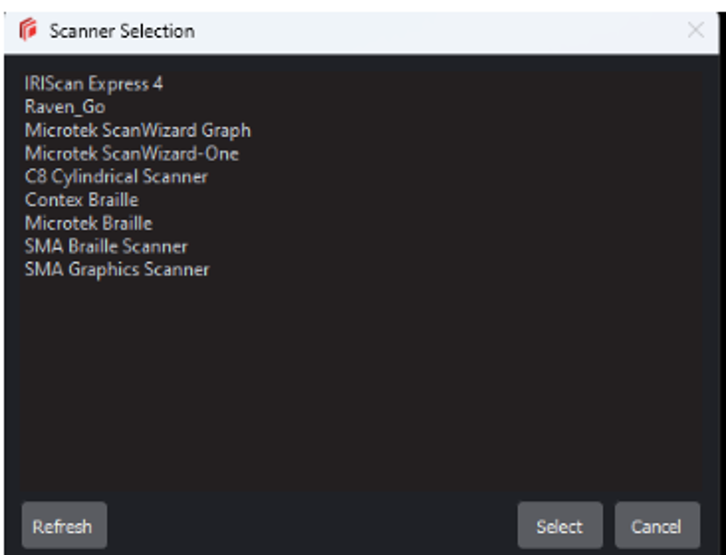Select IRIScan Express 4 from the list
Screen dimensions: 726x556
tap(94, 84)
